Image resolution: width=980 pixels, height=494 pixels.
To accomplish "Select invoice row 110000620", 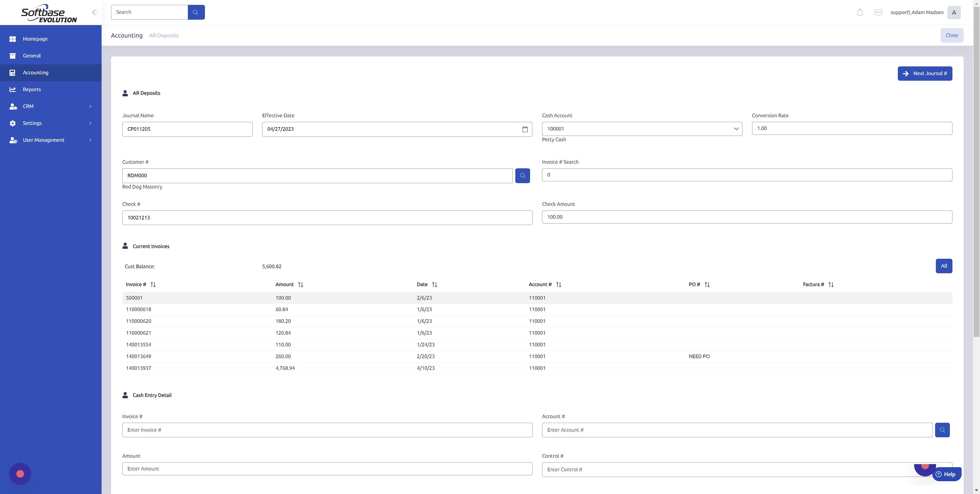I will click(537, 321).
